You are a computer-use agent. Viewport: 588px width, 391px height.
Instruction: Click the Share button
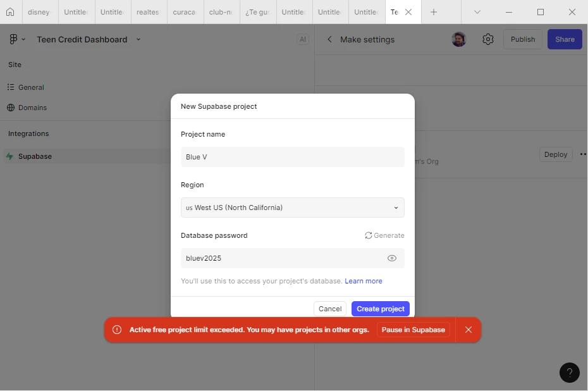pyautogui.click(x=565, y=39)
